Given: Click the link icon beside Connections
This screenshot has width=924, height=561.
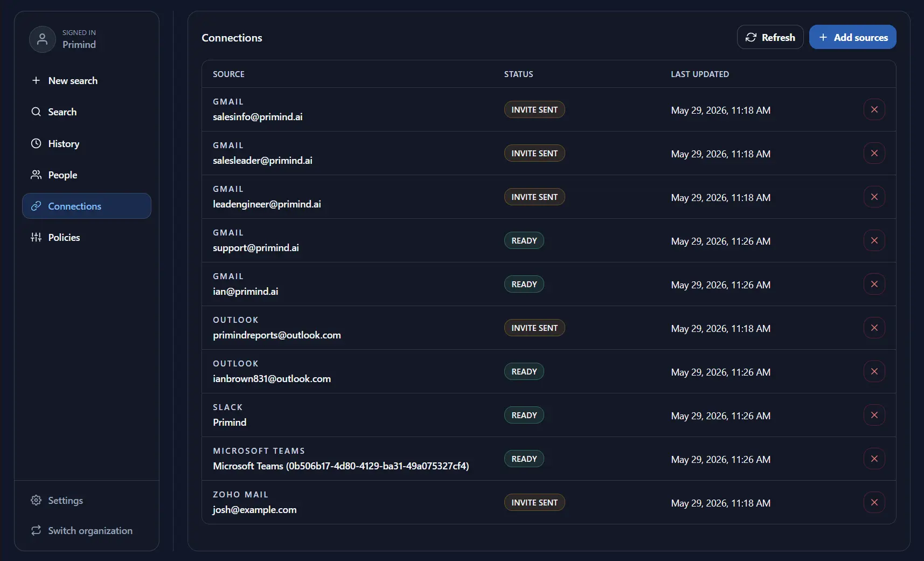Looking at the screenshot, I should tap(36, 206).
